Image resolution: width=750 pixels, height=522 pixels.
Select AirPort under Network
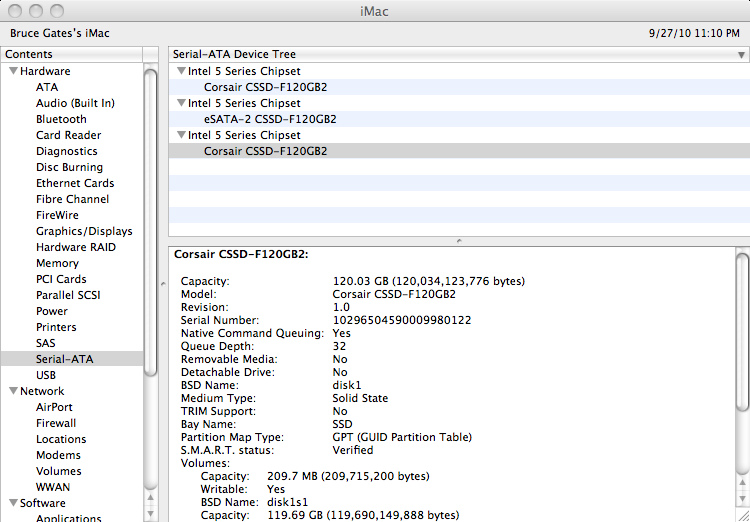pyautogui.click(x=54, y=407)
